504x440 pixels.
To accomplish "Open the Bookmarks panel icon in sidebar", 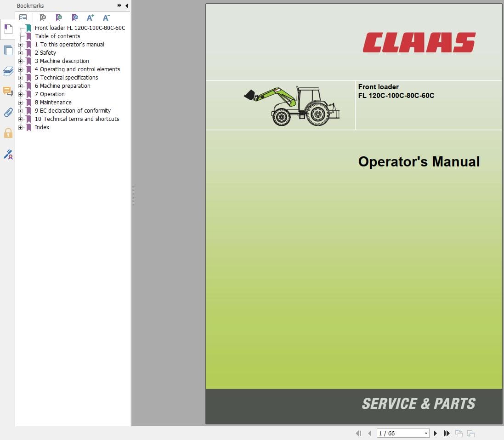I will click(x=8, y=29).
